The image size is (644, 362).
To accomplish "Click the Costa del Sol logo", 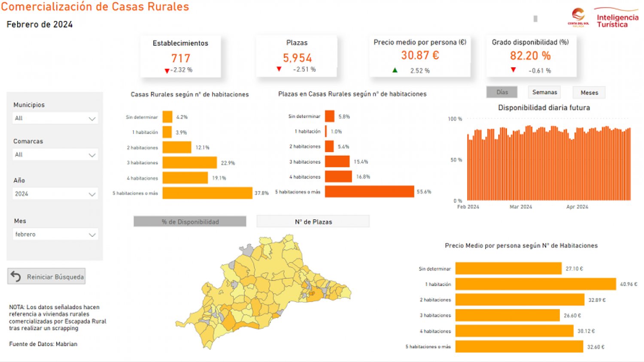I will coord(578,18).
